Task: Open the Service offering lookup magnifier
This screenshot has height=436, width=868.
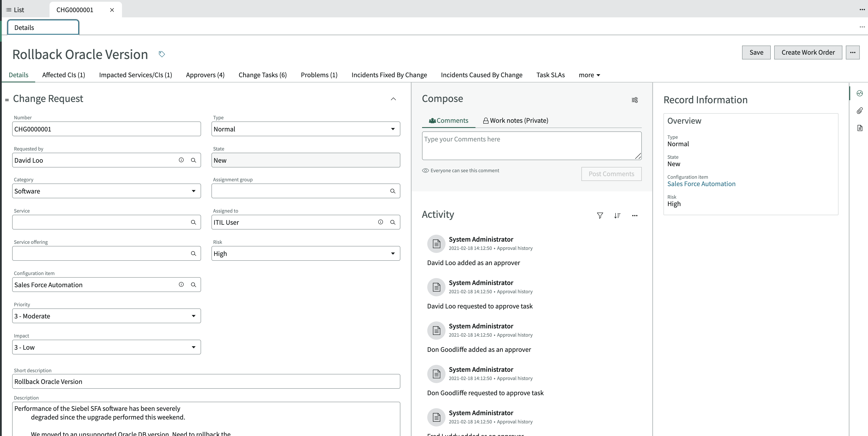Action: 193,253
